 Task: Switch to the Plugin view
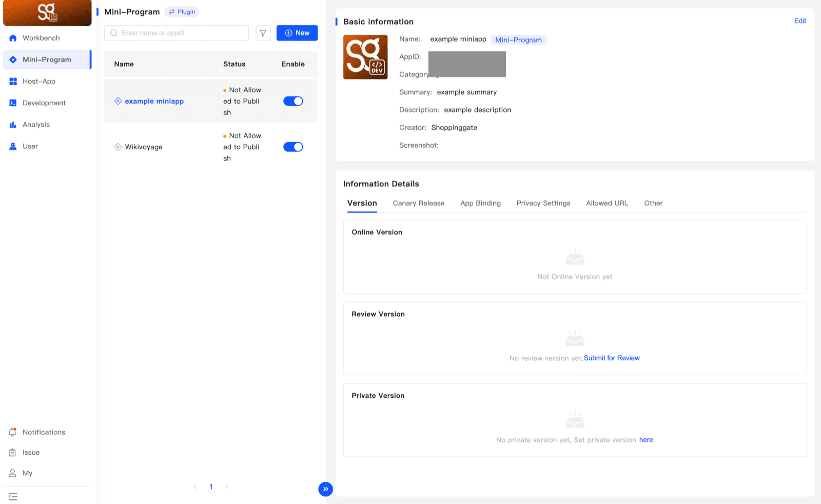tap(182, 12)
